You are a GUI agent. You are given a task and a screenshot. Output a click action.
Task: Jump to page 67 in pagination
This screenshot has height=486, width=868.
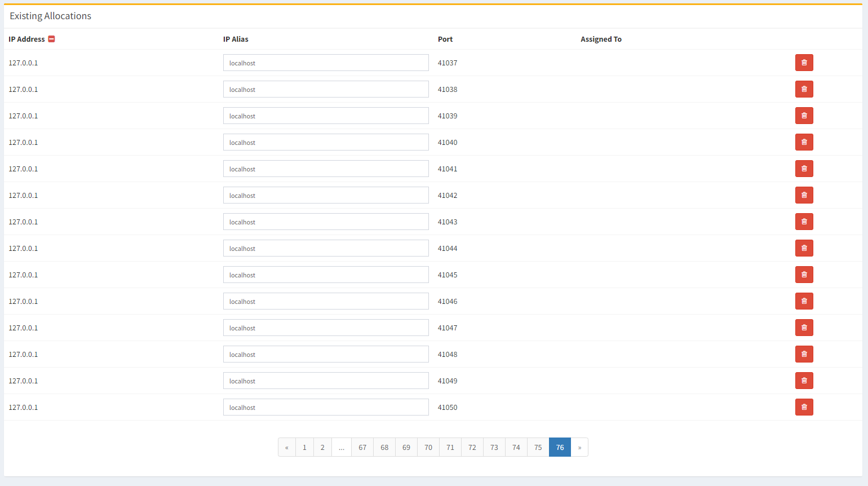point(362,447)
